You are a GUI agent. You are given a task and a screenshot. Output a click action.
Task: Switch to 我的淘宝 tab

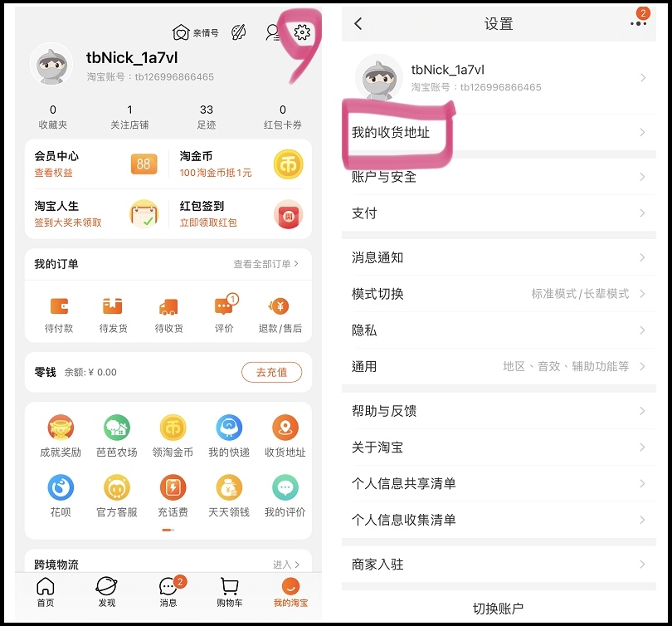pos(290,593)
